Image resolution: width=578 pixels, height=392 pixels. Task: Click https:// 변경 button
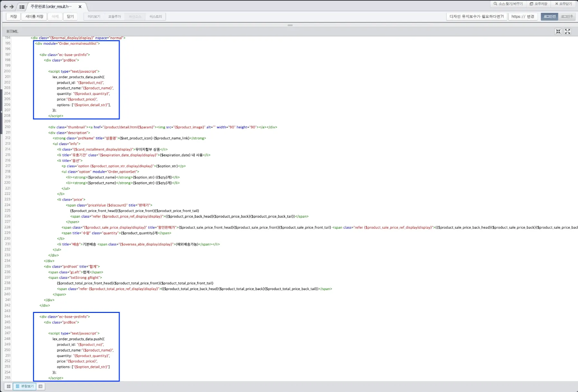click(523, 16)
